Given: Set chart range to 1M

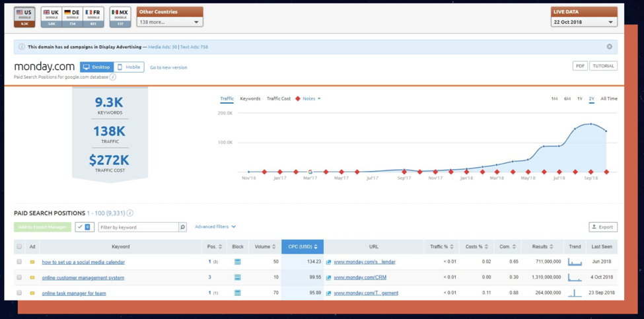Looking at the screenshot, I should [554, 98].
